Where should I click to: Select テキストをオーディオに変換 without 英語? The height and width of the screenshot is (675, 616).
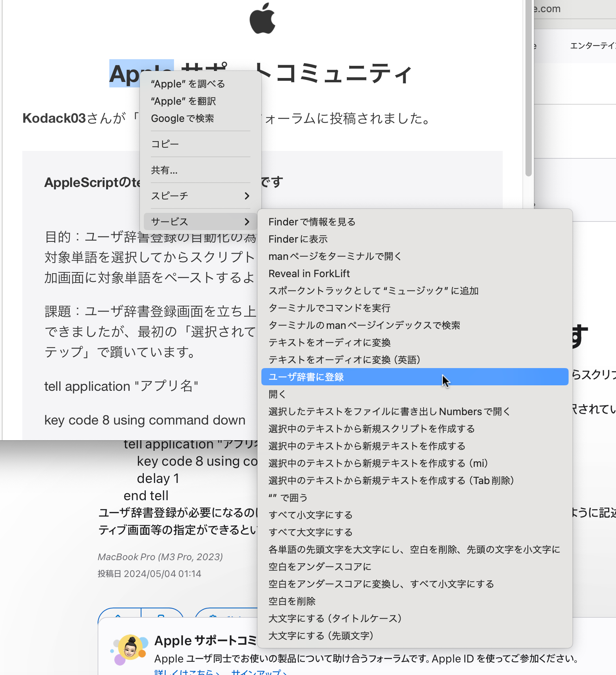coord(415,343)
